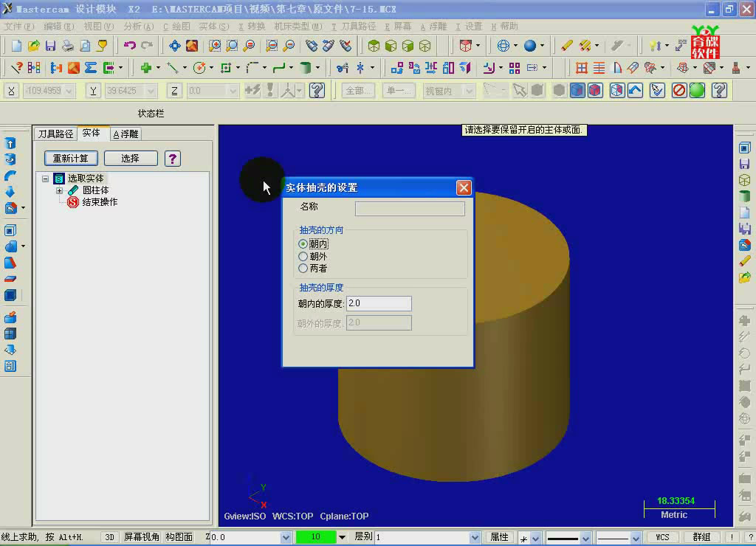
Task: Open the 实体 menu
Action: [x=214, y=26]
